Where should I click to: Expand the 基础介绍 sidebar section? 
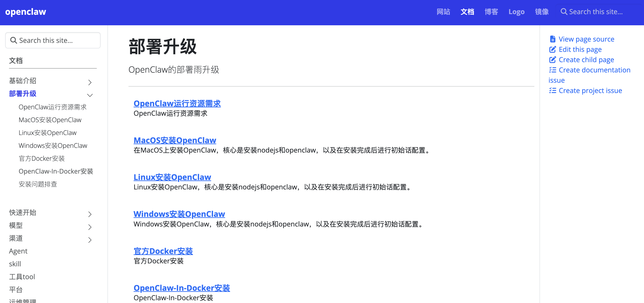coord(90,82)
